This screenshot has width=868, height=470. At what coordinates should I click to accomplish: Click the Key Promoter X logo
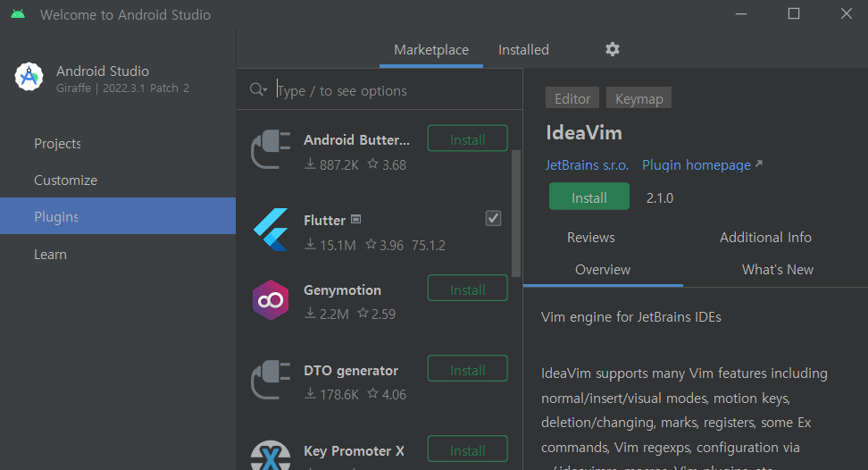click(x=271, y=455)
